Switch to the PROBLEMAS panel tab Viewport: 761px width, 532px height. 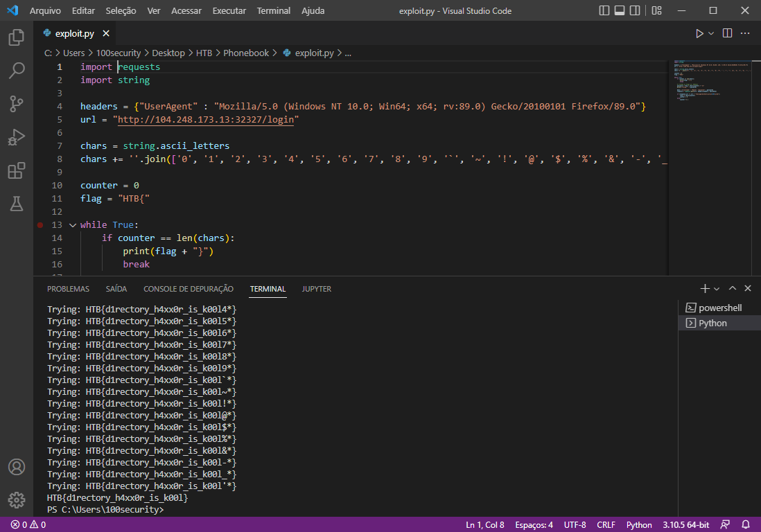point(68,289)
